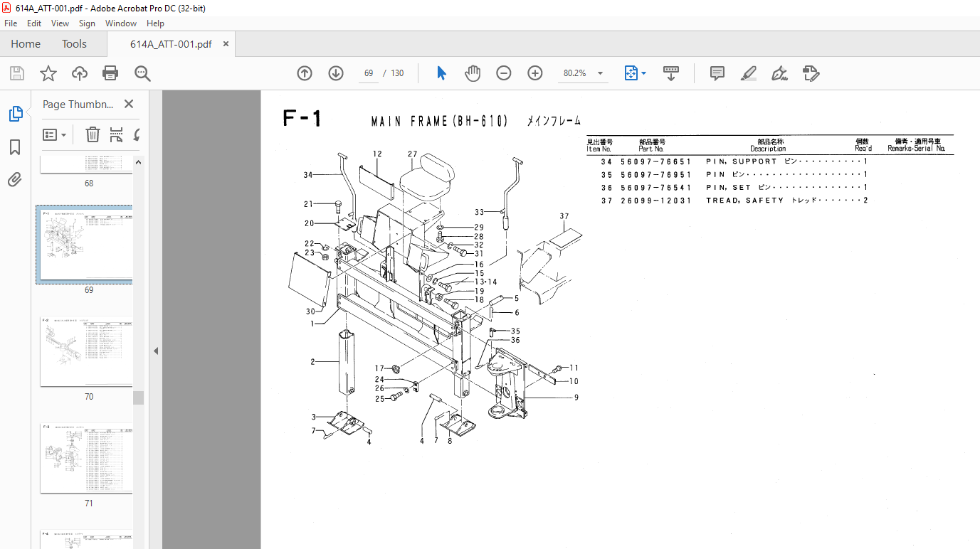Screen dimensions: 980x549
Task: Switch to the Tools tab
Action: pyautogui.click(x=74, y=44)
